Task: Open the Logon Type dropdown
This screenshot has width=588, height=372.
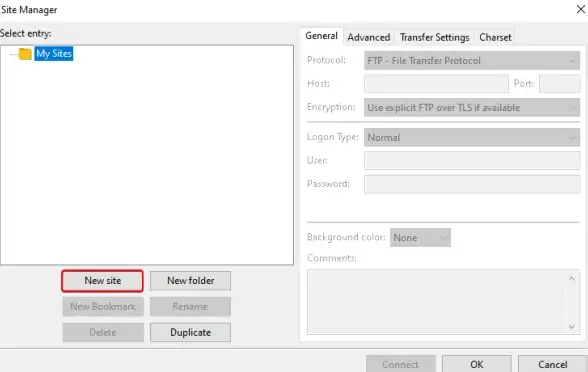Action: [472, 138]
